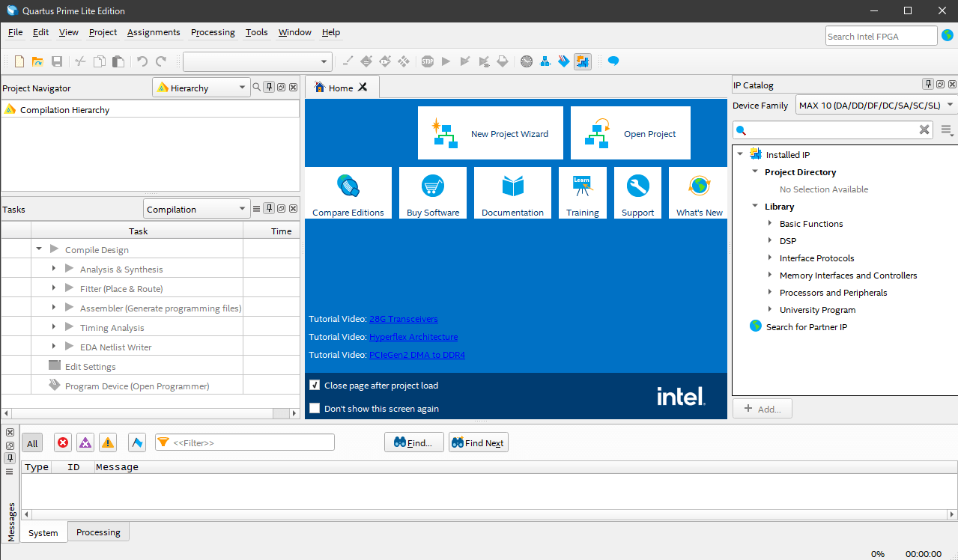The width and height of the screenshot is (958, 560).
Task: Open the Processing menu
Action: point(213,32)
